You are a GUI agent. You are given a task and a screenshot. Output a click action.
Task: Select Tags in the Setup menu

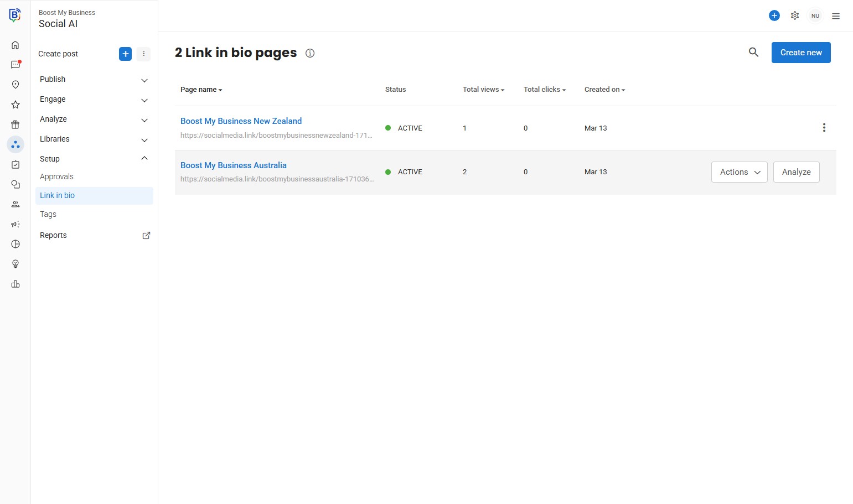(x=48, y=214)
